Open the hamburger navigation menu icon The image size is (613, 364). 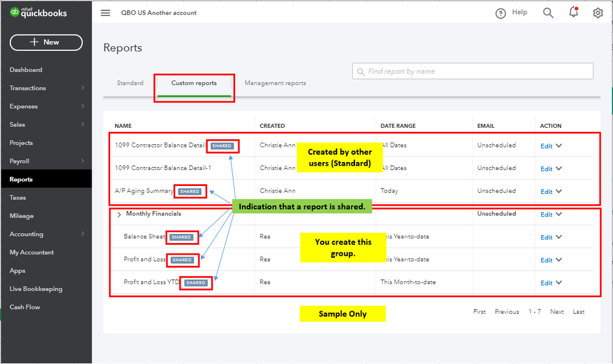106,13
